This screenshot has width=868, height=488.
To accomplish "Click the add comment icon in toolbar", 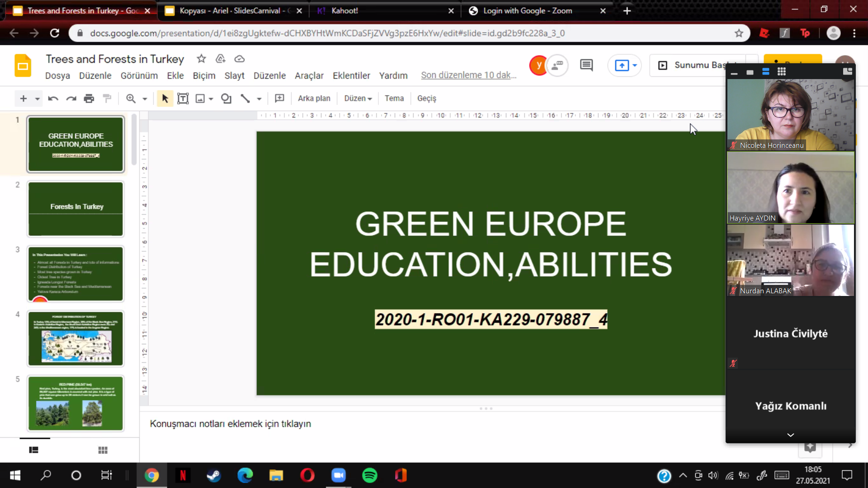I will pos(279,99).
